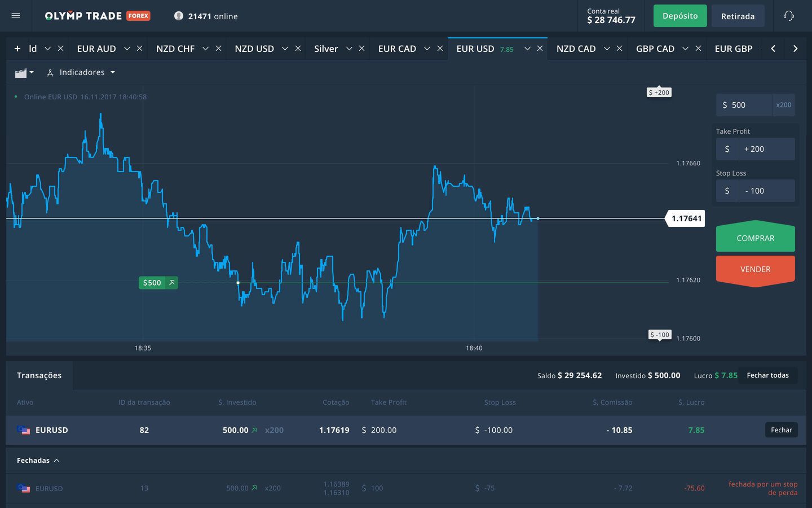
Task: Close the Silver tab
Action: click(361, 49)
